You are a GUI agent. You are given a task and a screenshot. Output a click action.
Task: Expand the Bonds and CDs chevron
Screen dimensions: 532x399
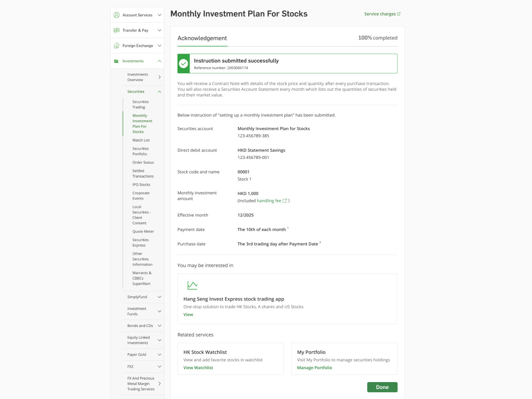pyautogui.click(x=160, y=326)
